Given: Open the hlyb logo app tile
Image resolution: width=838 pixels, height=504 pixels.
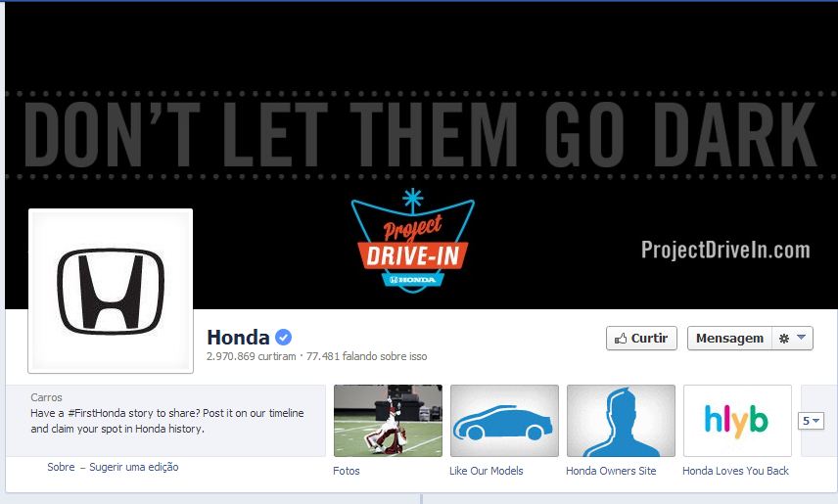Looking at the screenshot, I should point(737,421).
